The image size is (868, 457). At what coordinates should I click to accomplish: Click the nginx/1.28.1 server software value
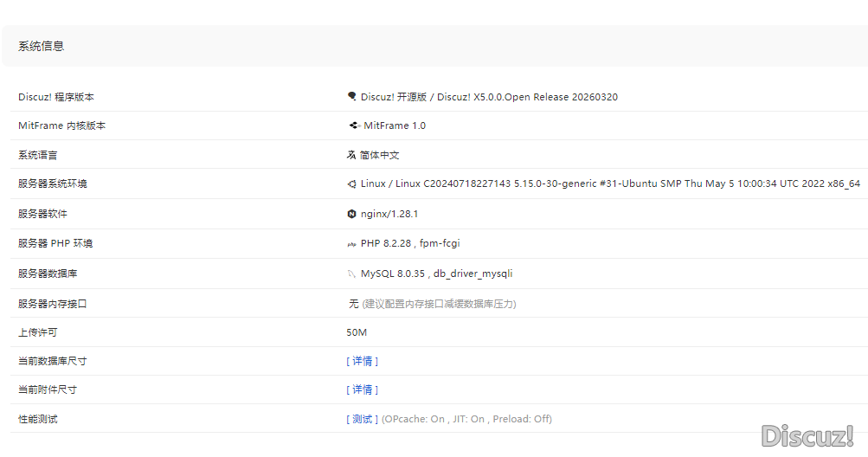389,214
